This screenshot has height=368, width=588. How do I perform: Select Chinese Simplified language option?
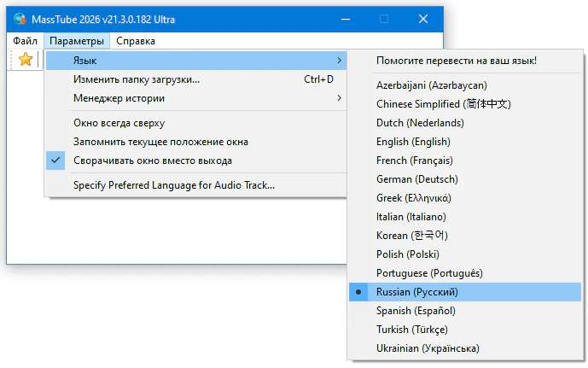click(443, 104)
